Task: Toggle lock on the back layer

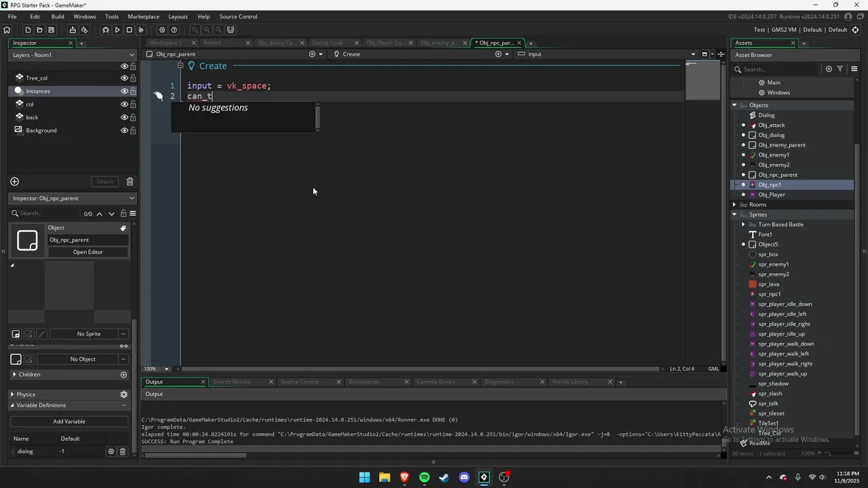Action: (133, 117)
